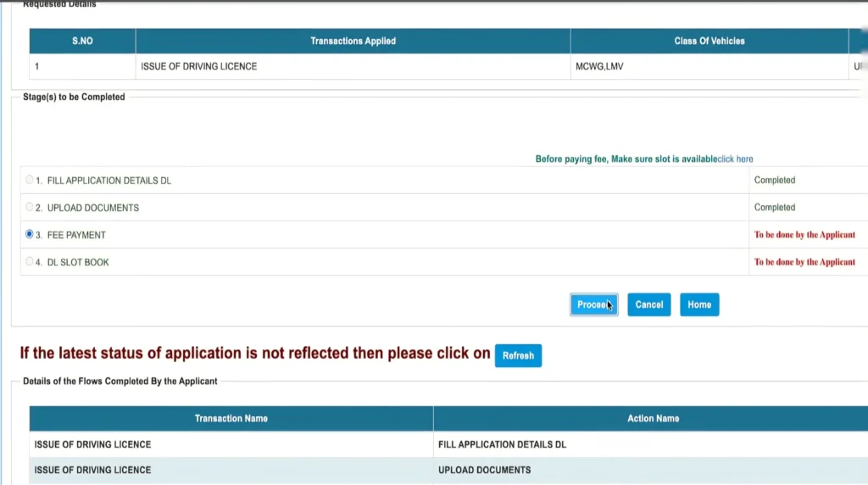Click the Transactions Applied column header
Viewport: 868px width, 485px height.
(x=353, y=41)
